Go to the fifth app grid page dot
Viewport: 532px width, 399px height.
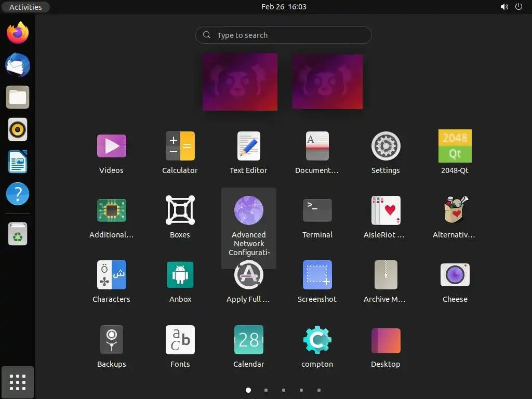(x=319, y=390)
